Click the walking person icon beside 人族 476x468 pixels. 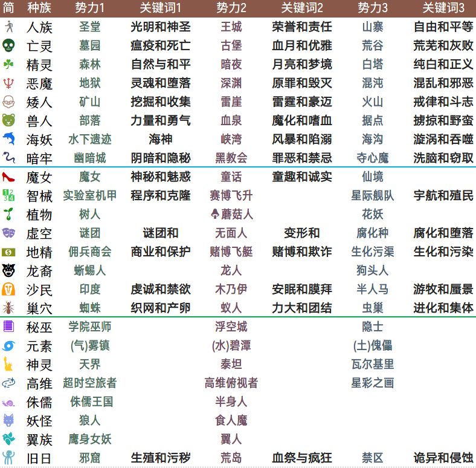[9, 27]
